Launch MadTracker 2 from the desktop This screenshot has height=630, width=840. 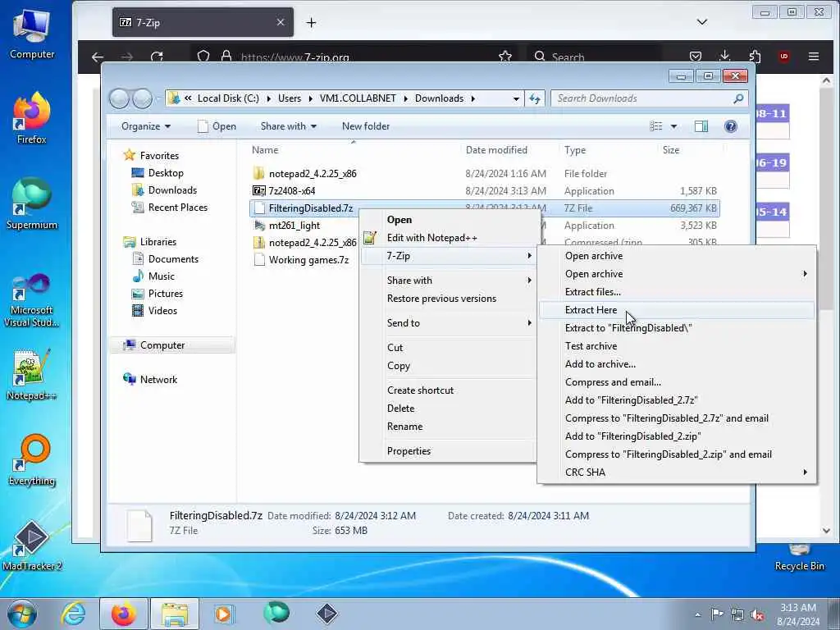point(32,546)
